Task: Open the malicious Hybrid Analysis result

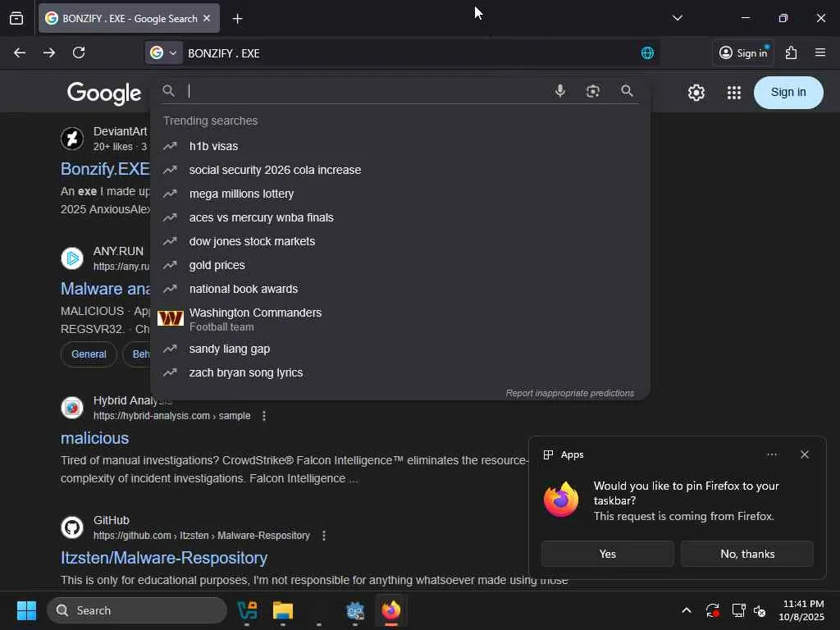Action: (95, 438)
